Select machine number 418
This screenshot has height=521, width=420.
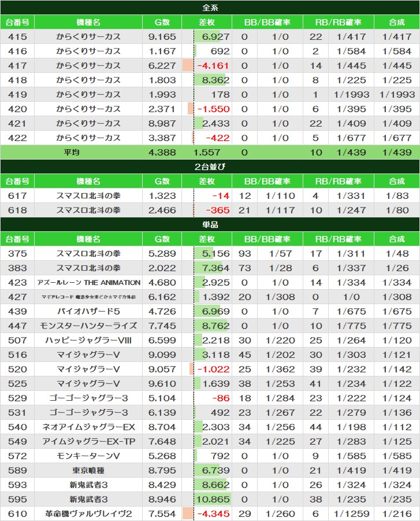pyautogui.click(x=17, y=80)
